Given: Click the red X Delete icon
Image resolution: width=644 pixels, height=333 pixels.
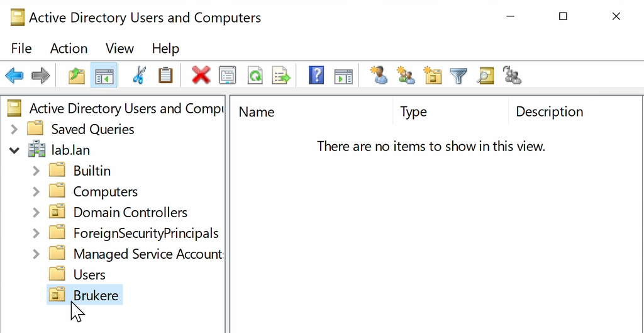Looking at the screenshot, I should click(201, 76).
